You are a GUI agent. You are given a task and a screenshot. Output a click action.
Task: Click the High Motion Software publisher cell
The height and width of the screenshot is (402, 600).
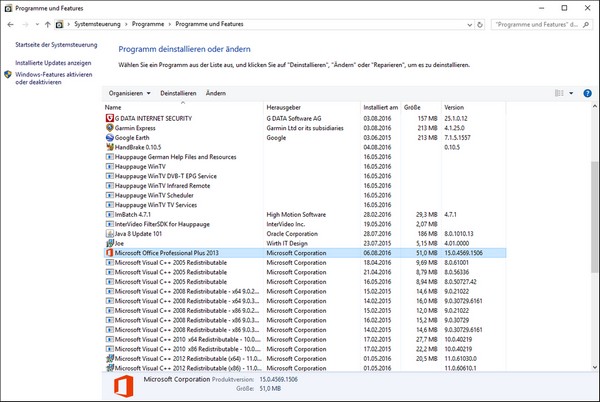click(x=296, y=214)
